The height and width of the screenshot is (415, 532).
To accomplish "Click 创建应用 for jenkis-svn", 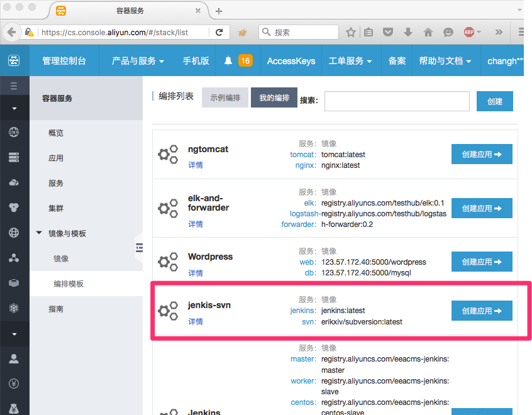I will (x=482, y=311).
